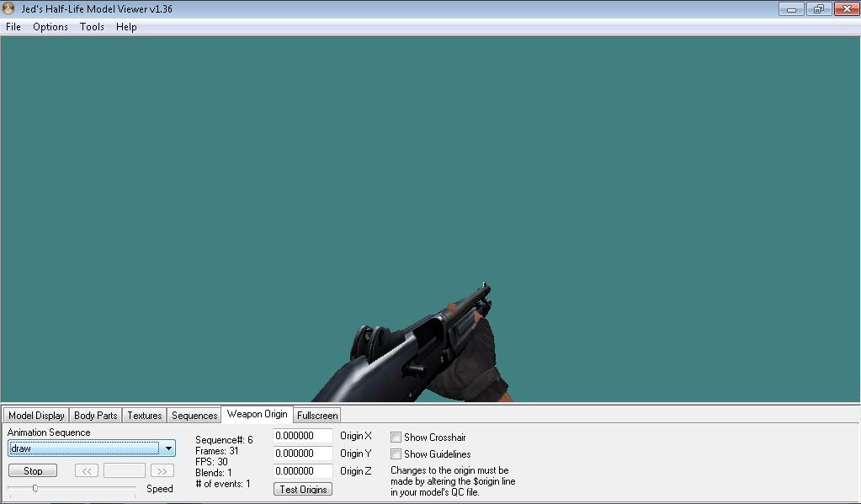The width and height of the screenshot is (861, 504).
Task: Adjust the animation Speed slider
Action: (36, 487)
